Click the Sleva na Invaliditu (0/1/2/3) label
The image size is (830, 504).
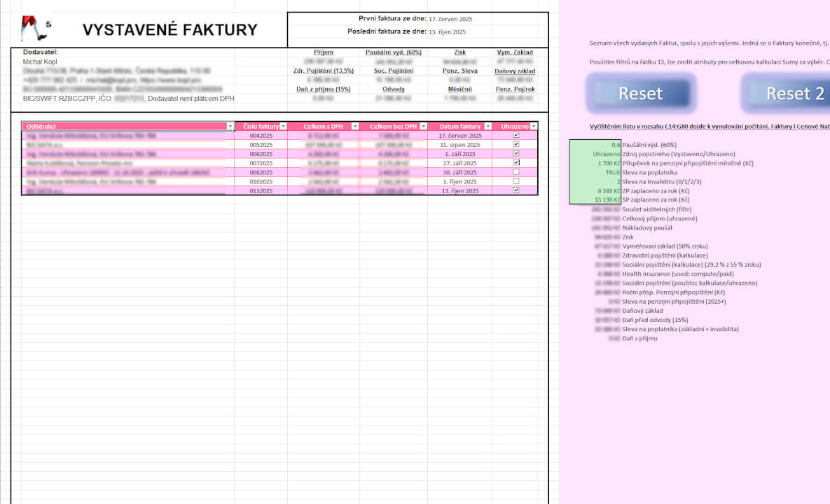(662, 181)
